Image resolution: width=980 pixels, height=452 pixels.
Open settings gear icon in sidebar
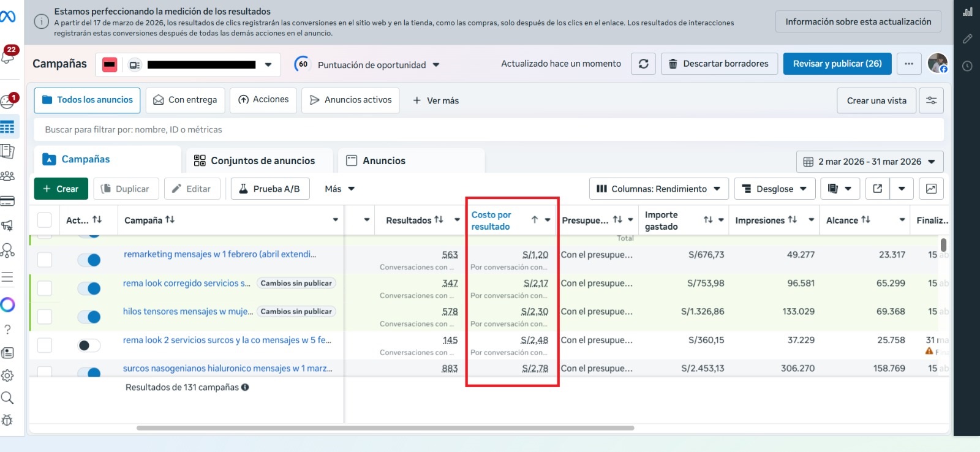click(7, 375)
